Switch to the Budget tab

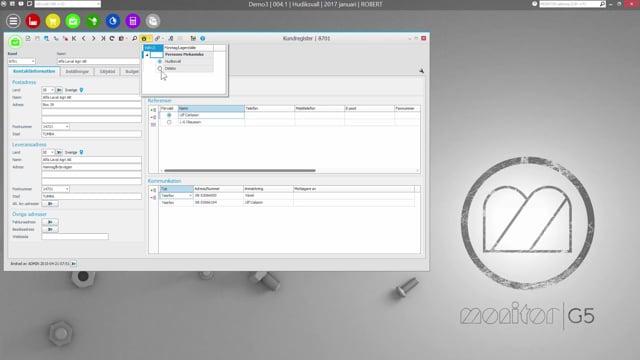[131, 71]
